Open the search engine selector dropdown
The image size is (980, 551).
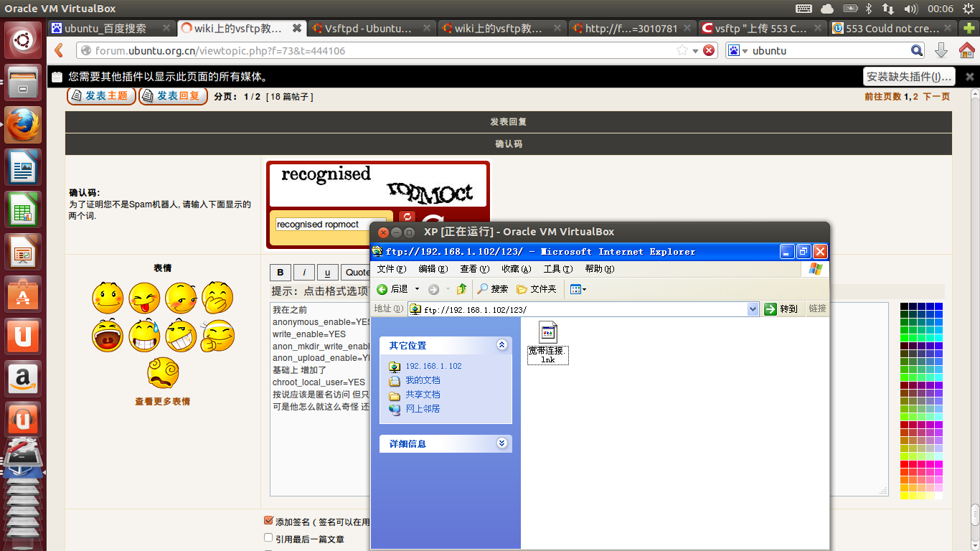point(738,50)
